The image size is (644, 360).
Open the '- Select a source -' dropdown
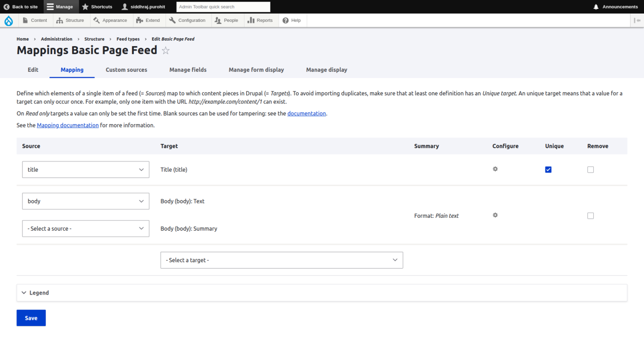85,228
